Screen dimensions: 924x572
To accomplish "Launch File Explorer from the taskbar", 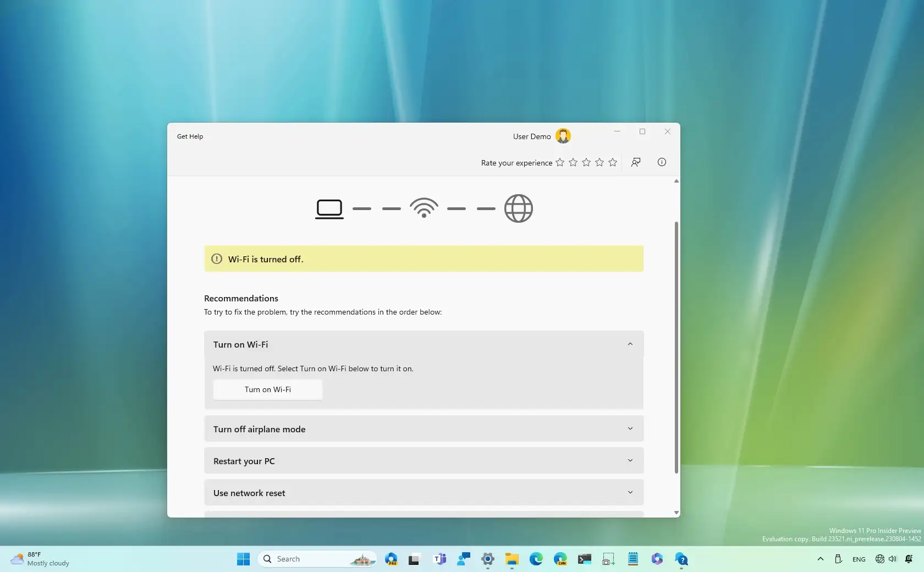I will click(512, 559).
